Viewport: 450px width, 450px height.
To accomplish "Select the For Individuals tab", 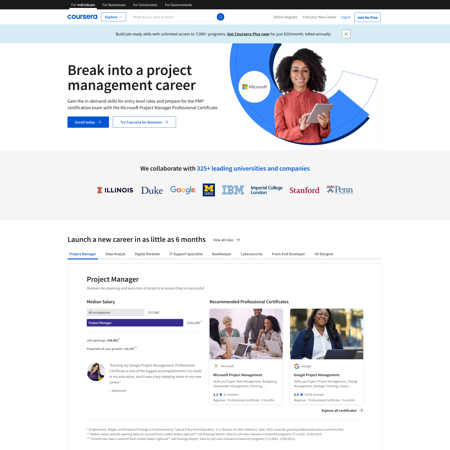I will [x=83, y=5].
